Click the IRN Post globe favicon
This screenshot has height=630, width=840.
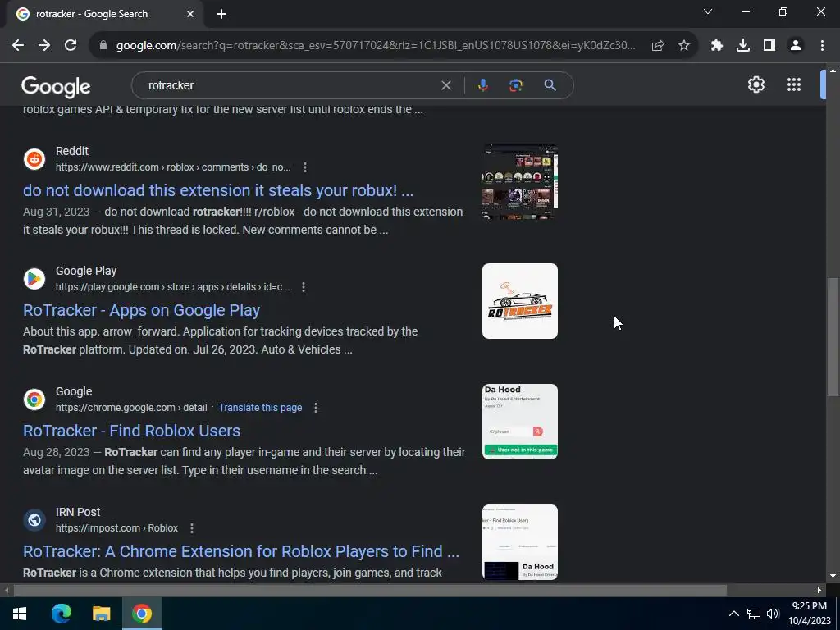click(x=34, y=520)
